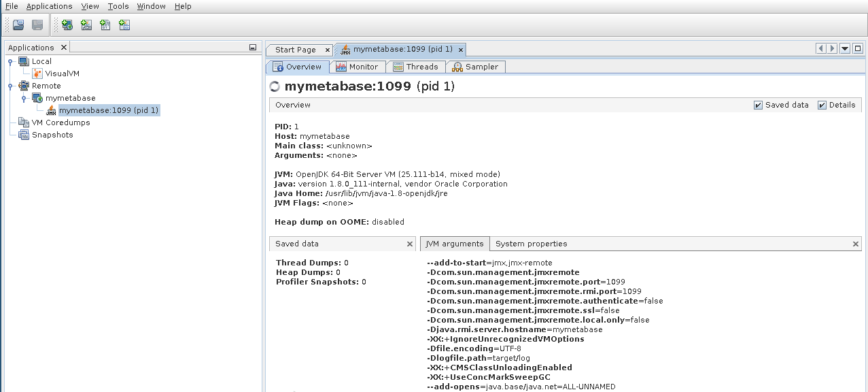Screen dimensions: 868x392
Task: Open the Tools menu
Action: (x=118, y=6)
